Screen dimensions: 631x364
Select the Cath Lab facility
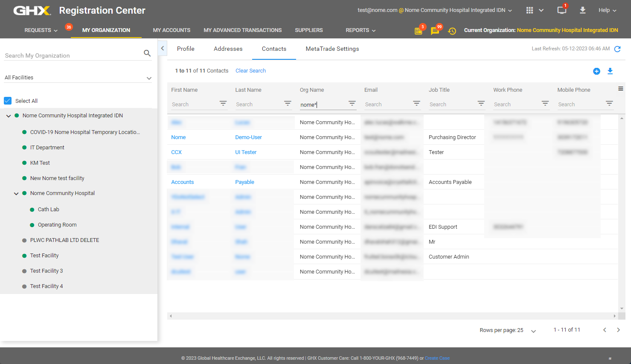point(48,210)
